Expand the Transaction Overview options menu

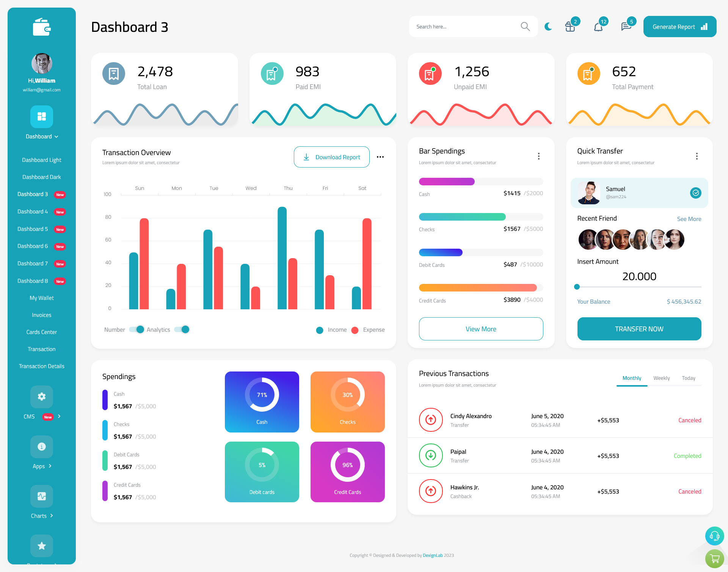pyautogui.click(x=381, y=157)
